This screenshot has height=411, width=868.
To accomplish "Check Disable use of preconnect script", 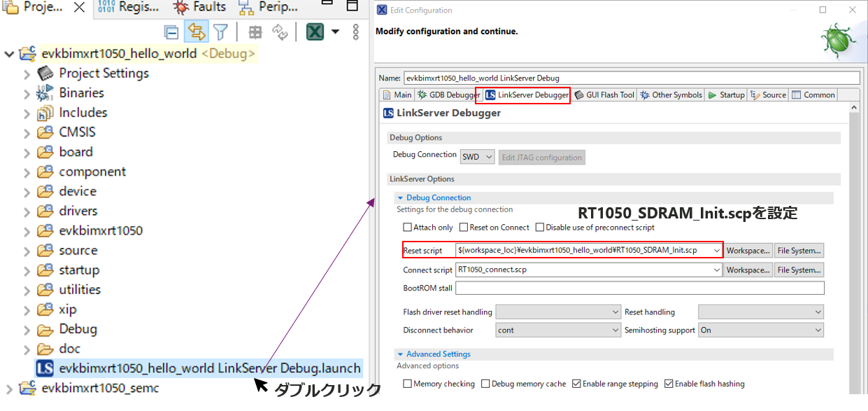I will [540, 228].
